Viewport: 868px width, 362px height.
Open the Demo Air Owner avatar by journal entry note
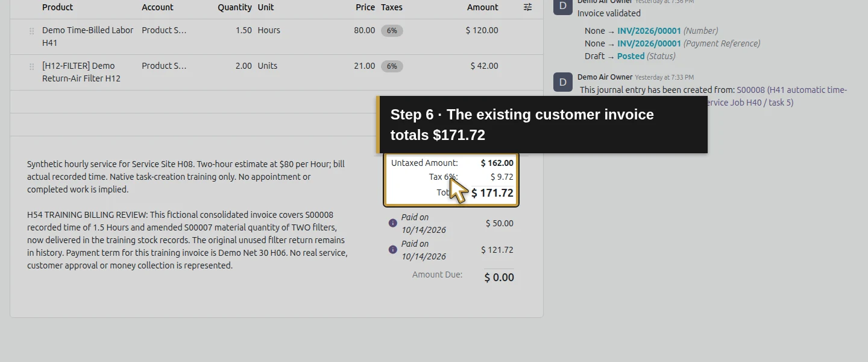pos(563,82)
